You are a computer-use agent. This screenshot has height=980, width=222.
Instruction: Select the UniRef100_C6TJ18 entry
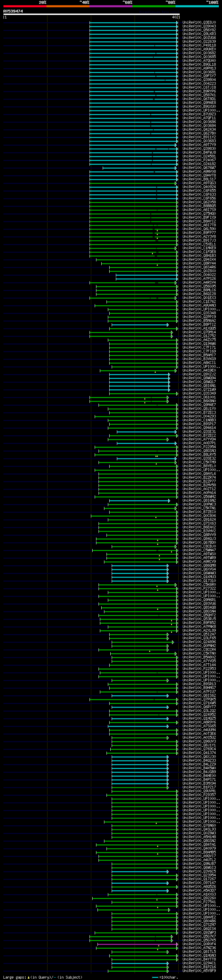(x=199, y=88)
